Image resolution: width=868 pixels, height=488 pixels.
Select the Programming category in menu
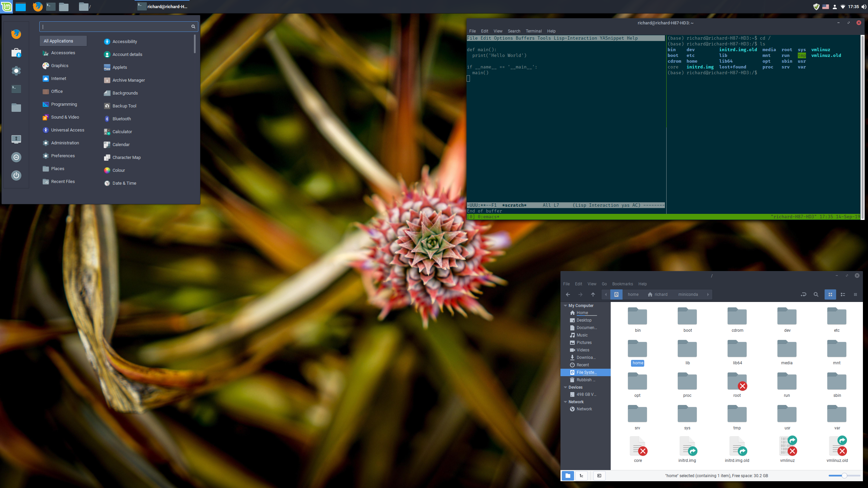click(x=64, y=104)
